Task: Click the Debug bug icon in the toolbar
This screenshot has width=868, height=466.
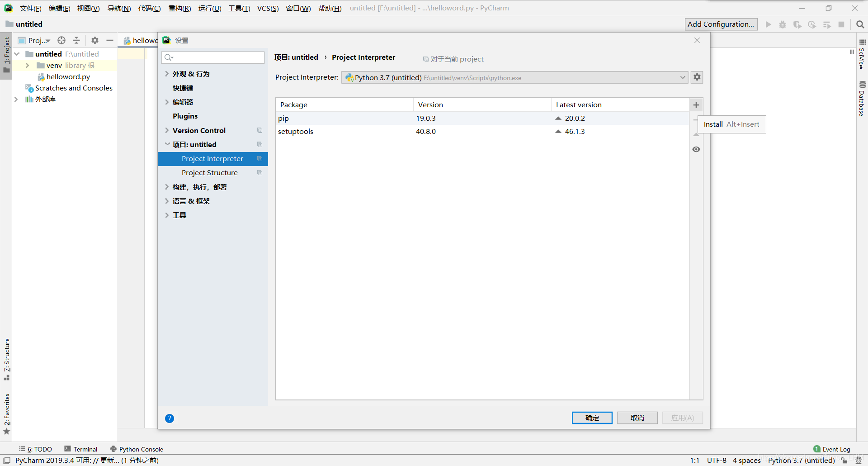Action: (783, 24)
